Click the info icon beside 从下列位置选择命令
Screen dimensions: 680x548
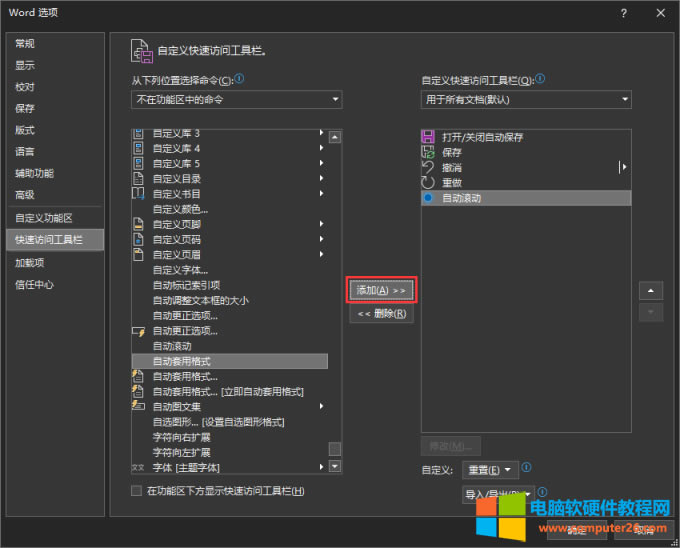click(x=239, y=78)
